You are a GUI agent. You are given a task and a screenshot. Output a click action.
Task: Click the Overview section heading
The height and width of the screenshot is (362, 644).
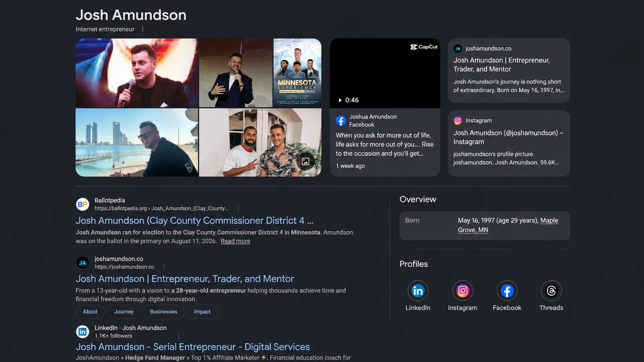click(418, 199)
